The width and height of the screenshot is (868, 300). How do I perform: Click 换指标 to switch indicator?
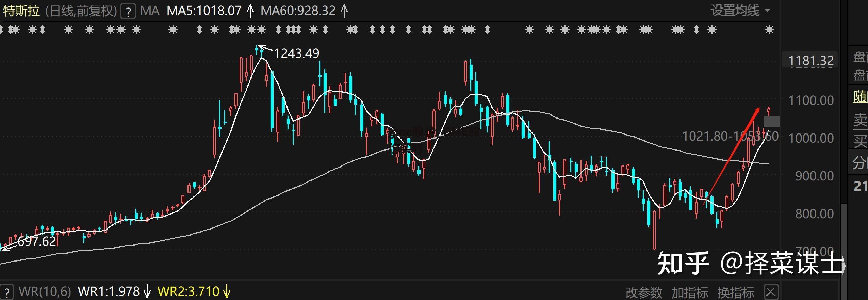[x=736, y=293]
